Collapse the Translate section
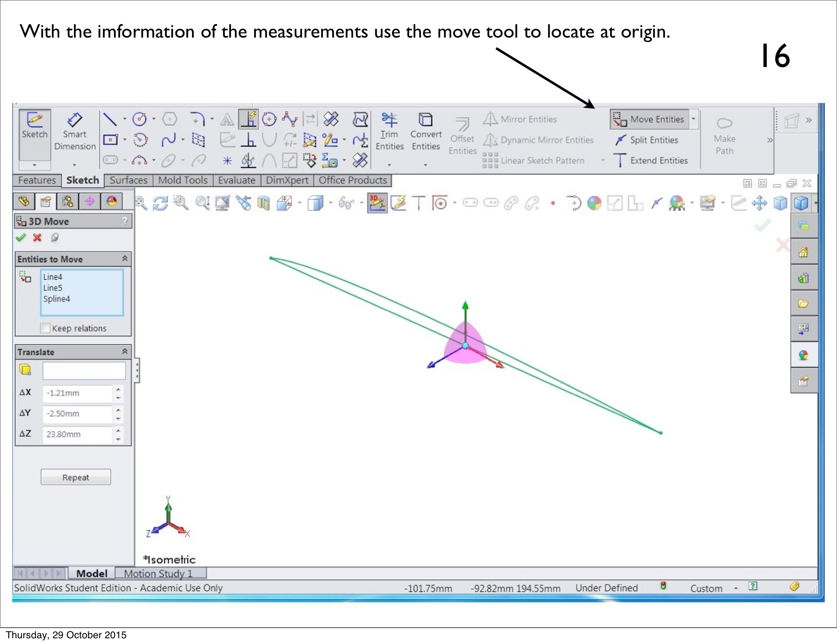The height and width of the screenshot is (644, 837). click(125, 351)
